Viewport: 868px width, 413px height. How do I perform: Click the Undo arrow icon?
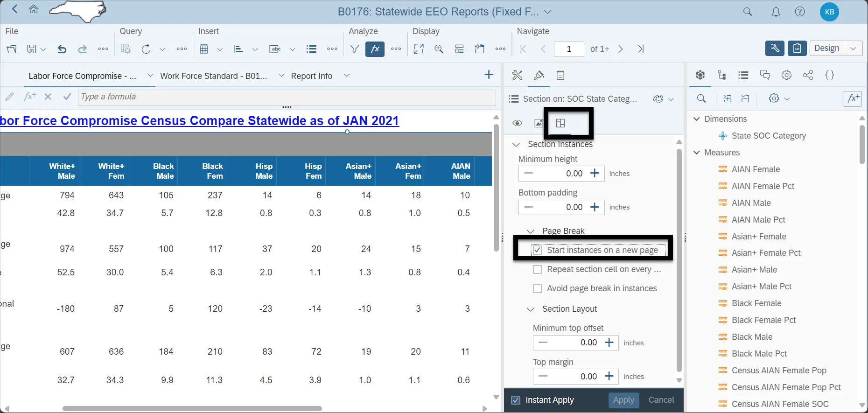pos(62,49)
